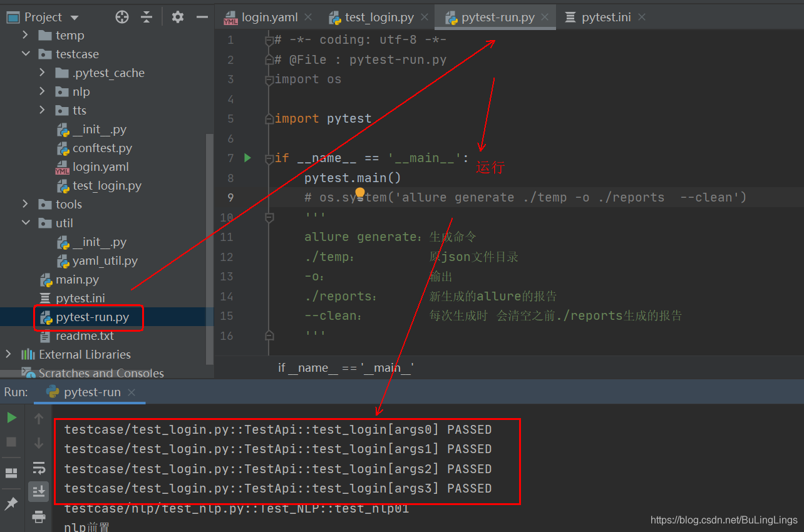The width and height of the screenshot is (804, 532).
Task: Collapse the testcase folder
Action: coord(25,54)
